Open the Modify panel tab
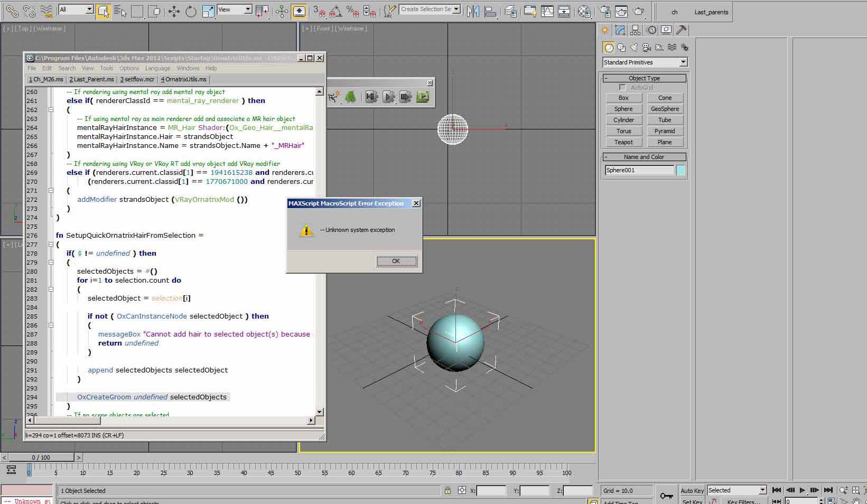Viewport: 867px width, 504px height. [620, 30]
